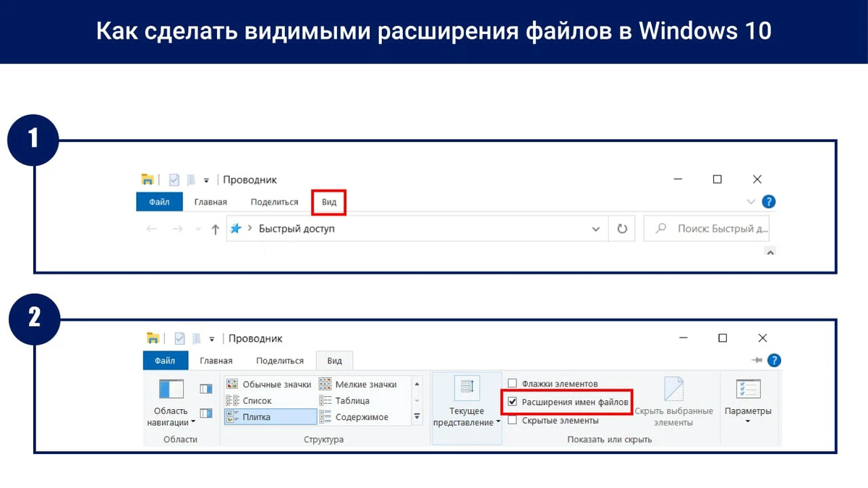The image size is (868, 488).
Task: Switch to Главная tab in step 1 window
Action: 210,202
